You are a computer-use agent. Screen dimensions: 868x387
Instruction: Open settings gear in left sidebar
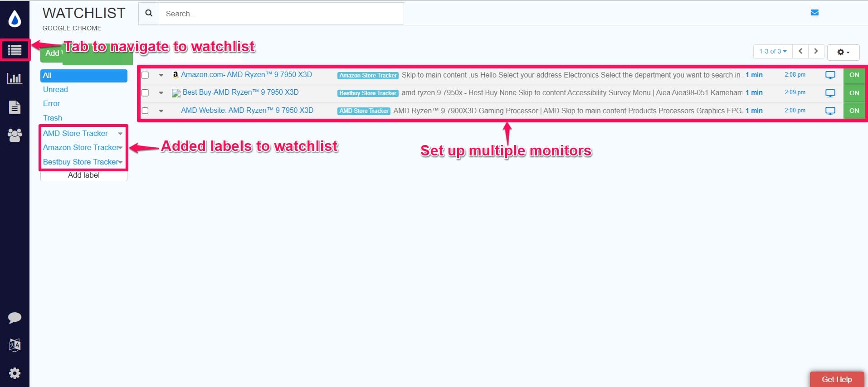pyautogui.click(x=15, y=373)
